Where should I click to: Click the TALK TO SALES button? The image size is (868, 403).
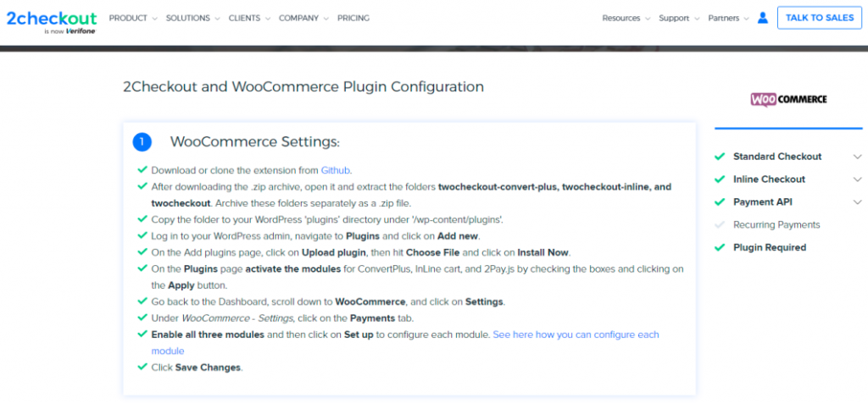[x=820, y=18]
